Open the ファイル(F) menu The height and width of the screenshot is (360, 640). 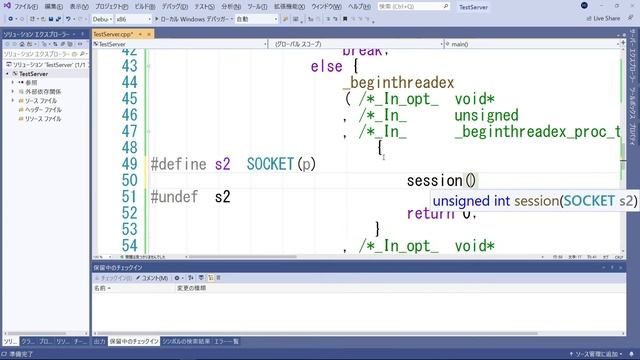(x=26, y=7)
